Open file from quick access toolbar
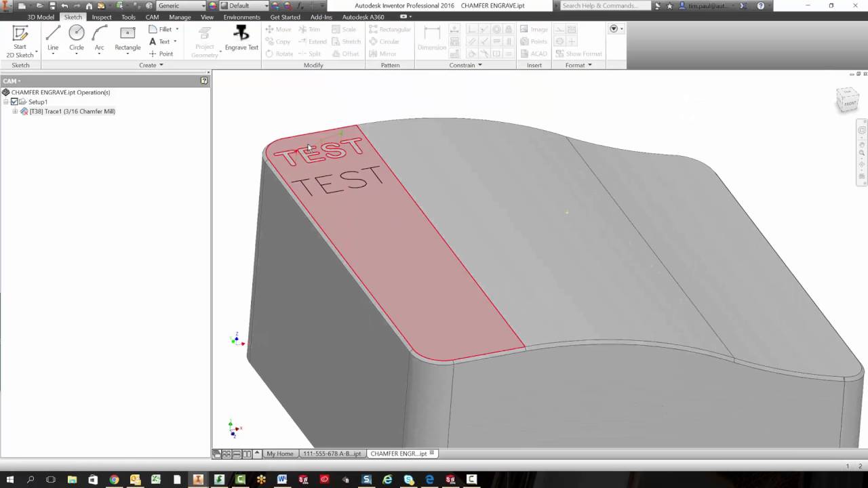This screenshot has height=488, width=868. (40, 5)
